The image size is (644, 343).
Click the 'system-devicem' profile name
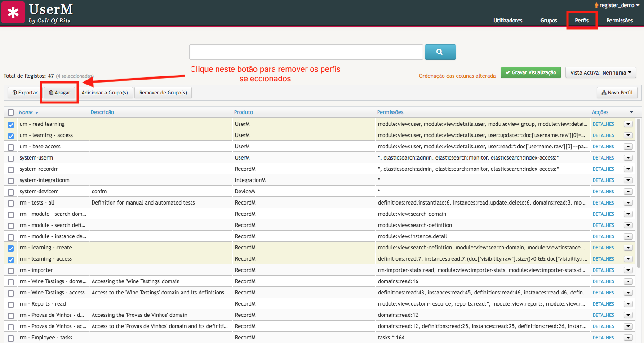pyautogui.click(x=39, y=192)
